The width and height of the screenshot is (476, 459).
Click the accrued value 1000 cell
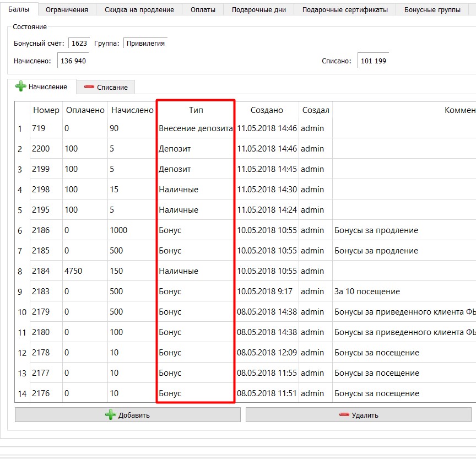[132, 230]
